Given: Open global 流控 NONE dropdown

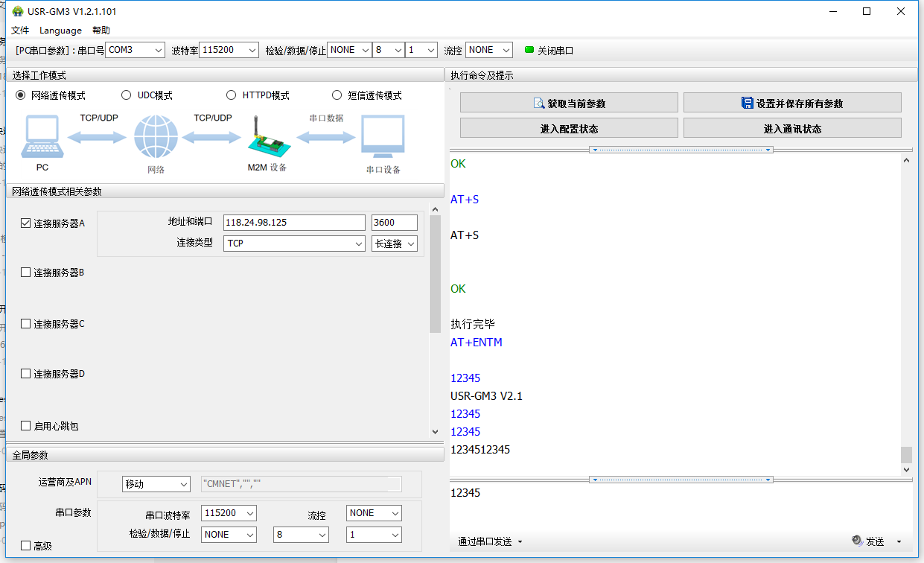Looking at the screenshot, I should pyautogui.click(x=374, y=513).
